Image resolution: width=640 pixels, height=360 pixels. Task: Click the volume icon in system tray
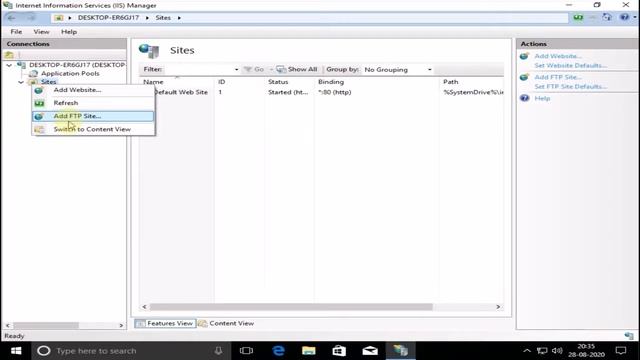[x=557, y=351]
